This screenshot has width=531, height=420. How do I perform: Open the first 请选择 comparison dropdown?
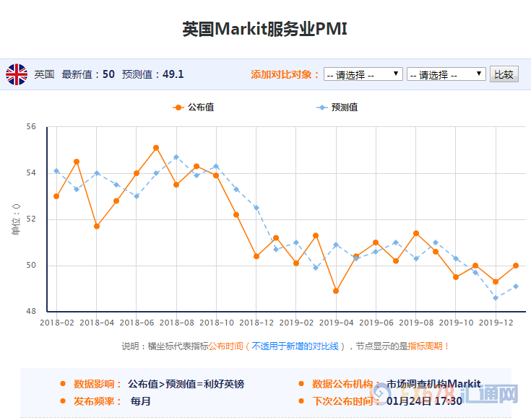click(x=363, y=74)
